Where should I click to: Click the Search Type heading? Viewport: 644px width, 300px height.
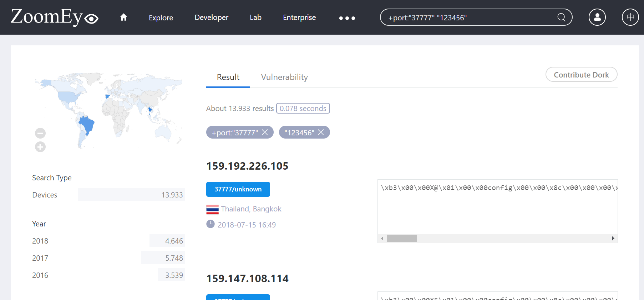(52, 178)
